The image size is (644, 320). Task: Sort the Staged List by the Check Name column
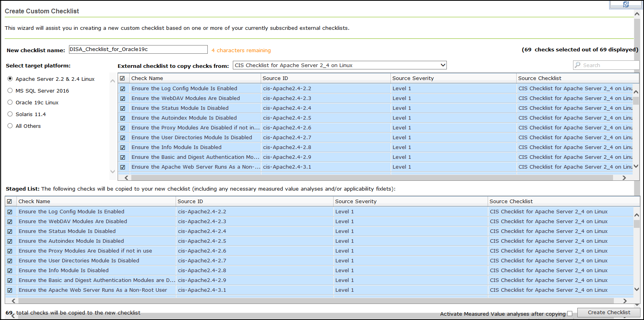pos(96,201)
